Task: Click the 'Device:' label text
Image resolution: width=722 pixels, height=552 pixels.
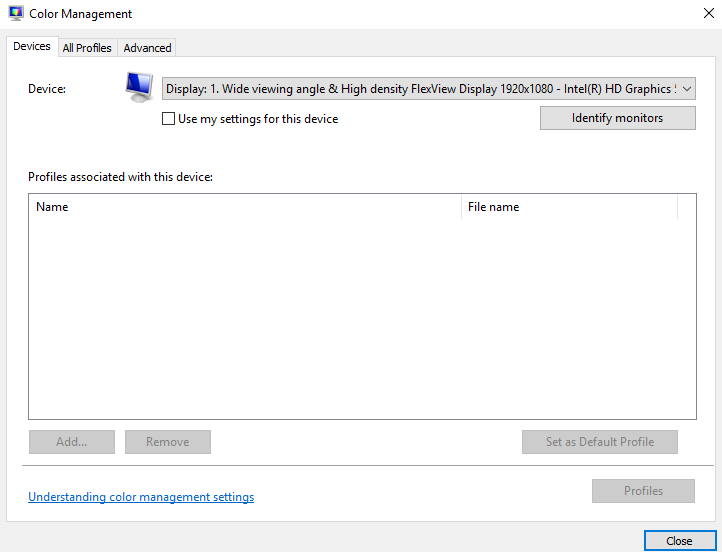Action: click(47, 89)
